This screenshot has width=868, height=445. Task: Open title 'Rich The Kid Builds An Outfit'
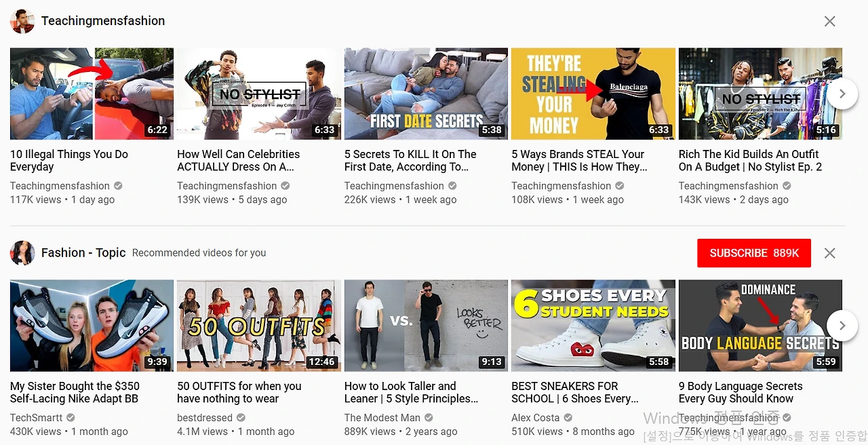[x=750, y=161]
